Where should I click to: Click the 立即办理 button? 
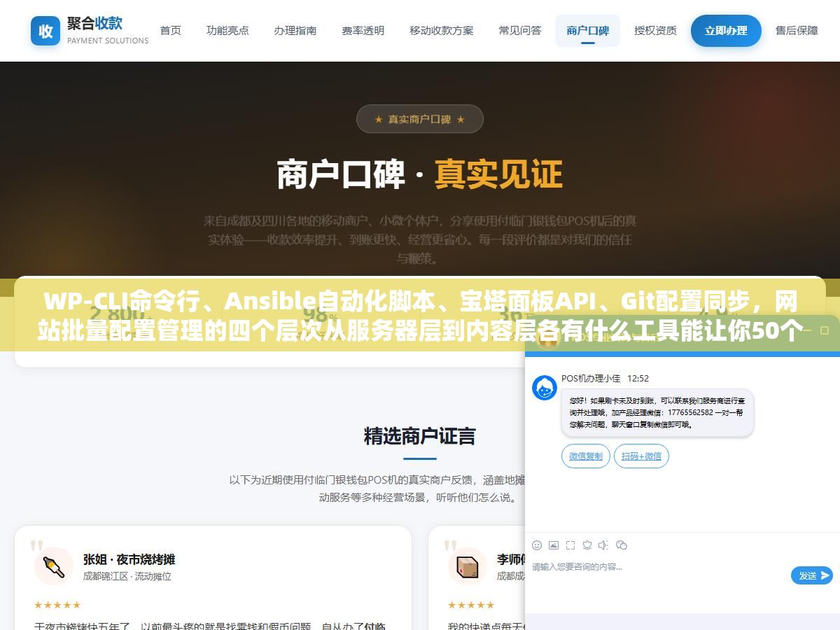click(x=726, y=31)
